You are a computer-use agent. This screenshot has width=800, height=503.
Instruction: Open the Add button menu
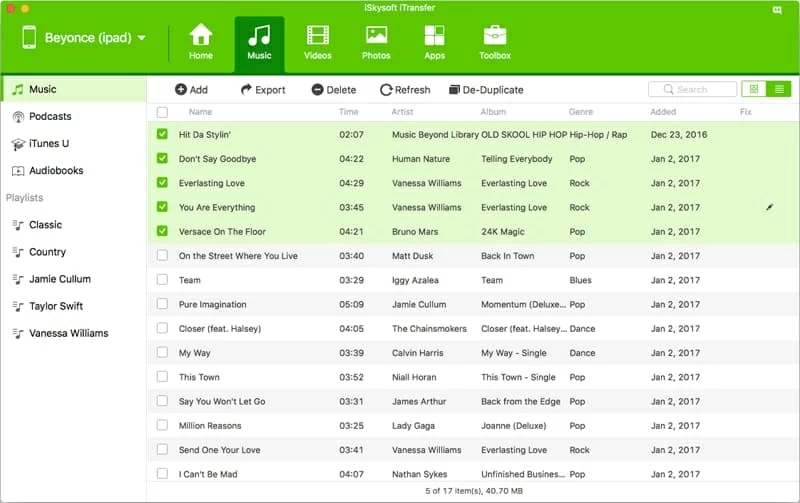pos(192,89)
